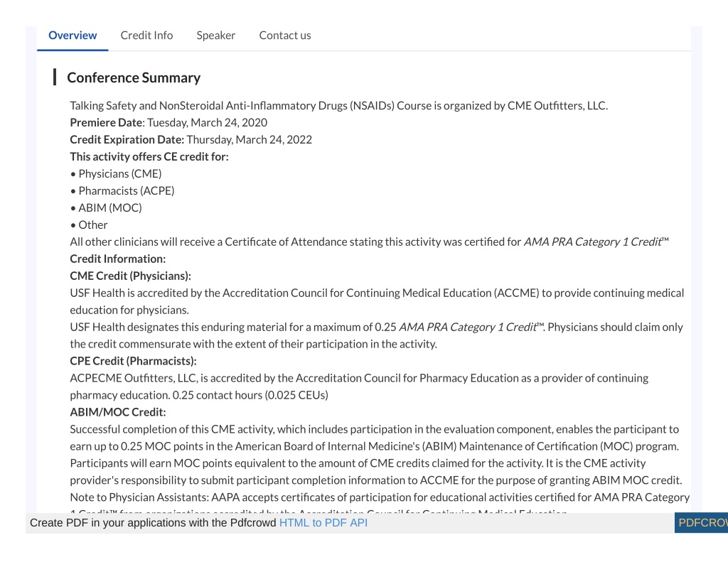728x562 pixels.
Task: Switch to the Overview tab
Action: click(73, 36)
